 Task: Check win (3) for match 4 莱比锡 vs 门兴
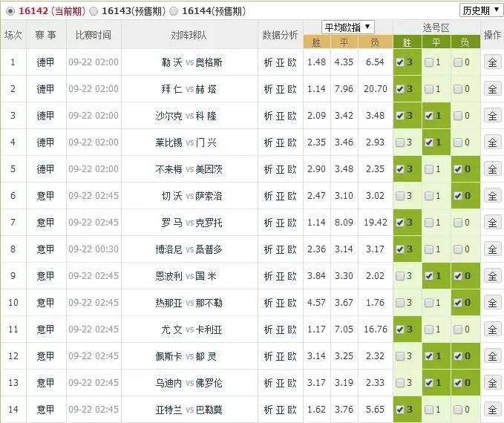[400, 142]
